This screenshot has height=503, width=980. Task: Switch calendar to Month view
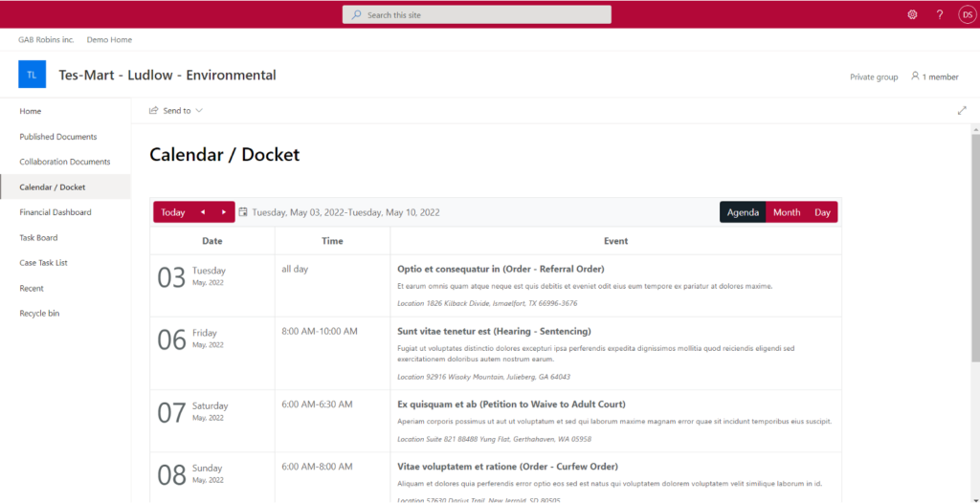click(x=787, y=212)
